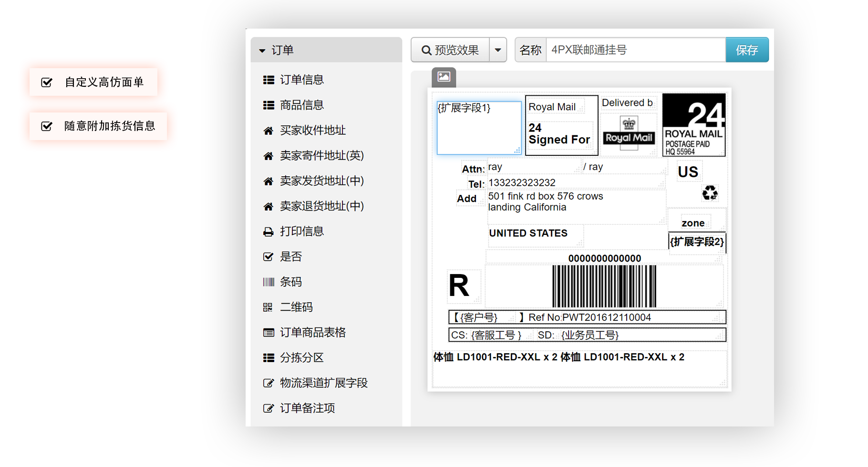The width and height of the screenshot is (868, 467).
Task: Click the printer icon for 打印信息
Action: tap(269, 232)
